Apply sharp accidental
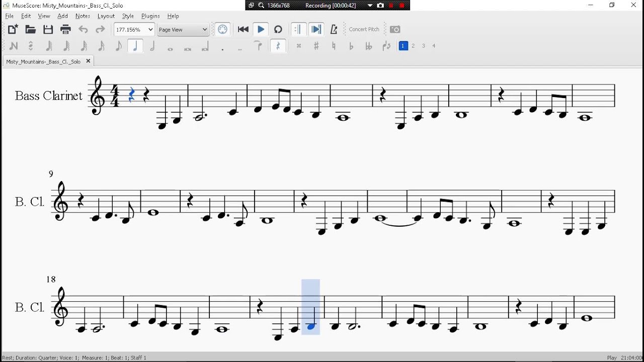Screen dimensions: 644x362 [316, 46]
